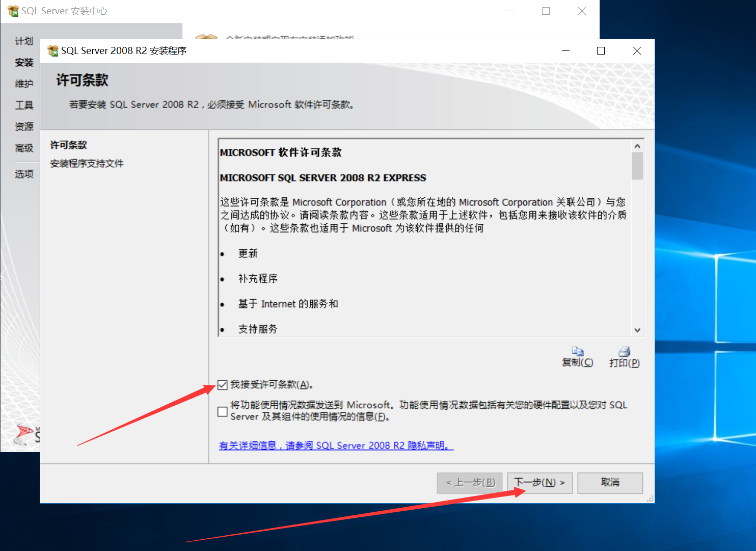Select 计划 in the installation center sidebar
756x551 pixels.
[x=24, y=41]
